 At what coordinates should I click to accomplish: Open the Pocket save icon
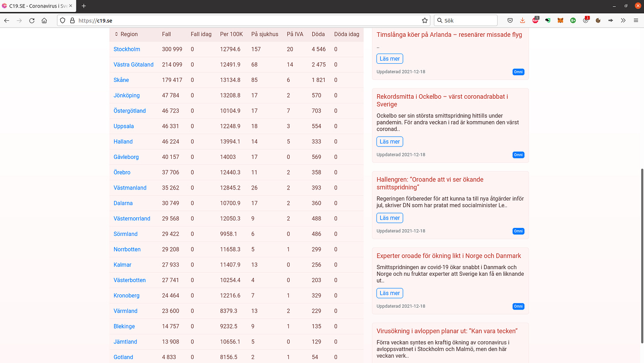(x=510, y=20)
